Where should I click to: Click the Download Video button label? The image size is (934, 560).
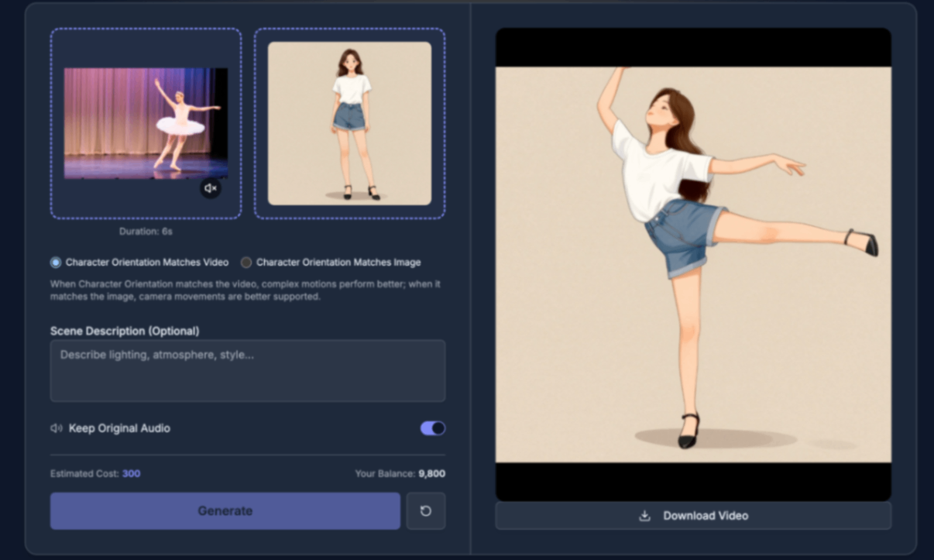pyautogui.click(x=705, y=516)
